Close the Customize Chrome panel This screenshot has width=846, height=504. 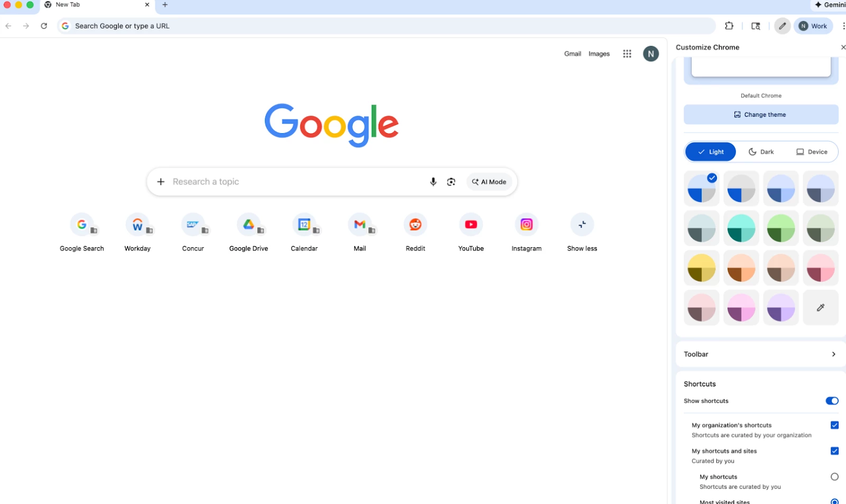point(843,48)
